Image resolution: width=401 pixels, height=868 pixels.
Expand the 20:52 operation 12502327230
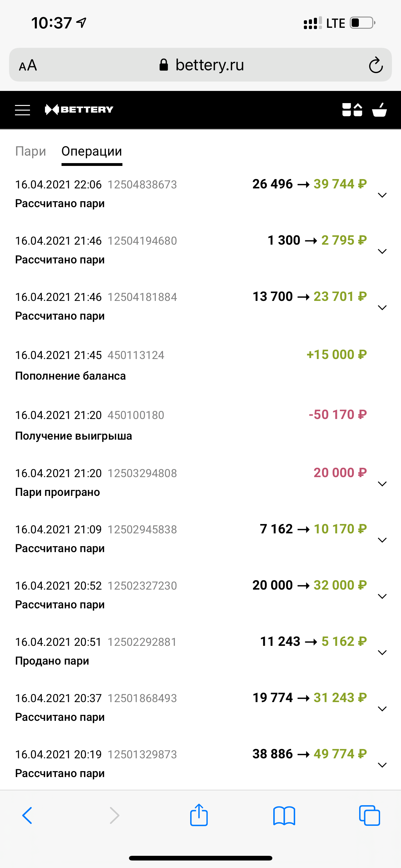382,596
